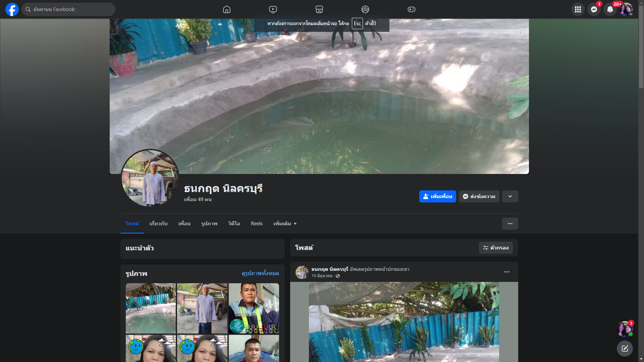This screenshot has width=644, height=362.
Task: Open the Marketplace icon
Action: click(x=319, y=9)
